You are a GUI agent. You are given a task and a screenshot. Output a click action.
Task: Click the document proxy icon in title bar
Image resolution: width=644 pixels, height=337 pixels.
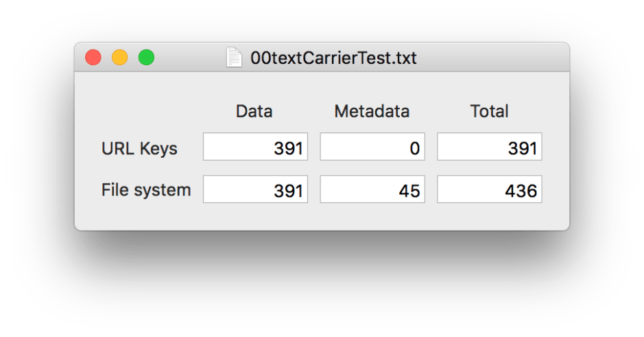[234, 58]
